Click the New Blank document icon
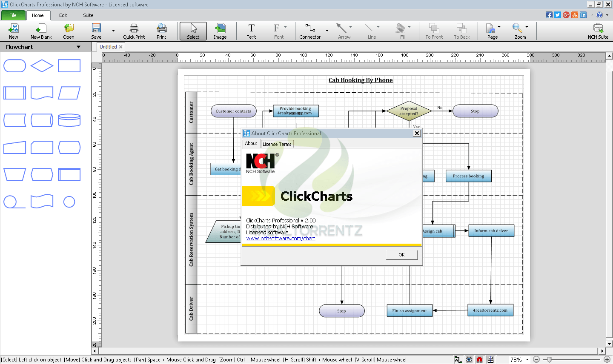Screen dimensions: 613x364 pos(41,31)
